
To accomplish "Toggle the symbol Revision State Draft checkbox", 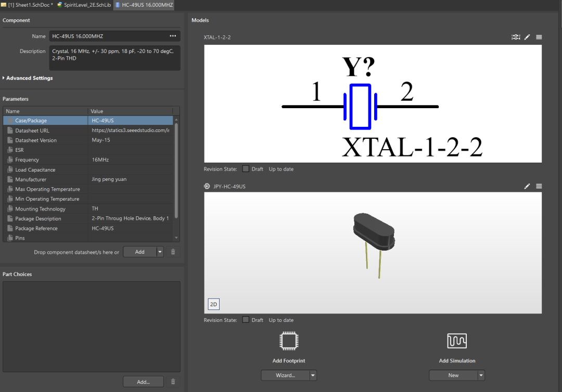I will 246,168.
